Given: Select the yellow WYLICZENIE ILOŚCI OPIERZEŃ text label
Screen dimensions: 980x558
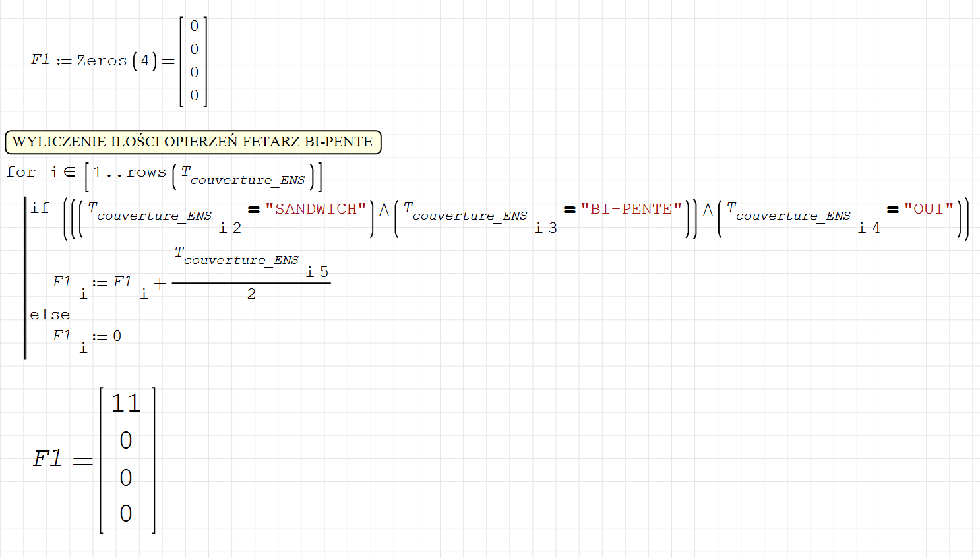Looking at the screenshot, I should point(193,142).
